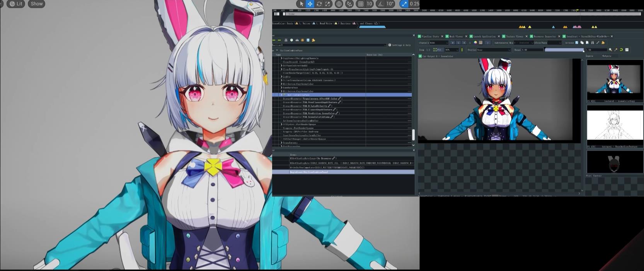Click the wand icon beside the range fields

(x=616, y=50)
